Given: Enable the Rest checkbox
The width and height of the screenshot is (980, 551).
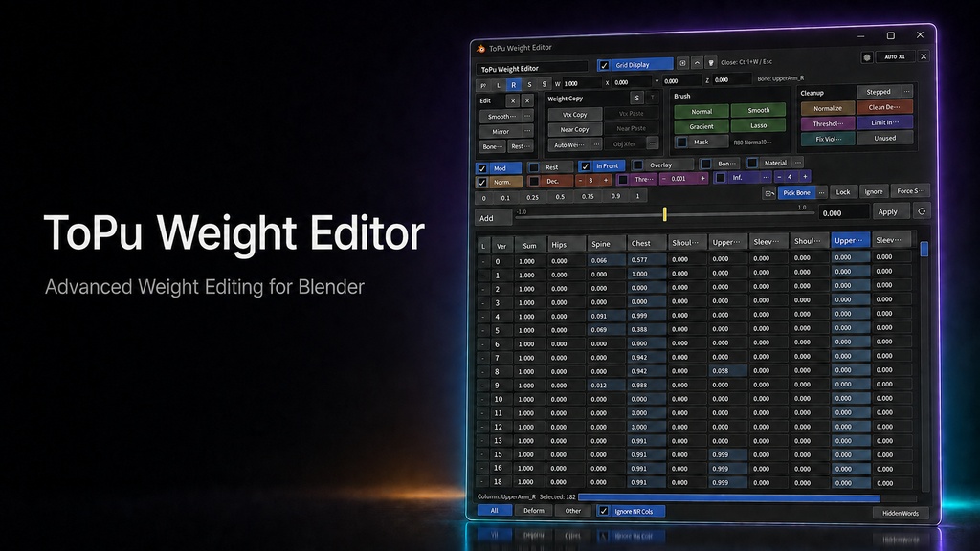Looking at the screenshot, I should coord(534,167).
